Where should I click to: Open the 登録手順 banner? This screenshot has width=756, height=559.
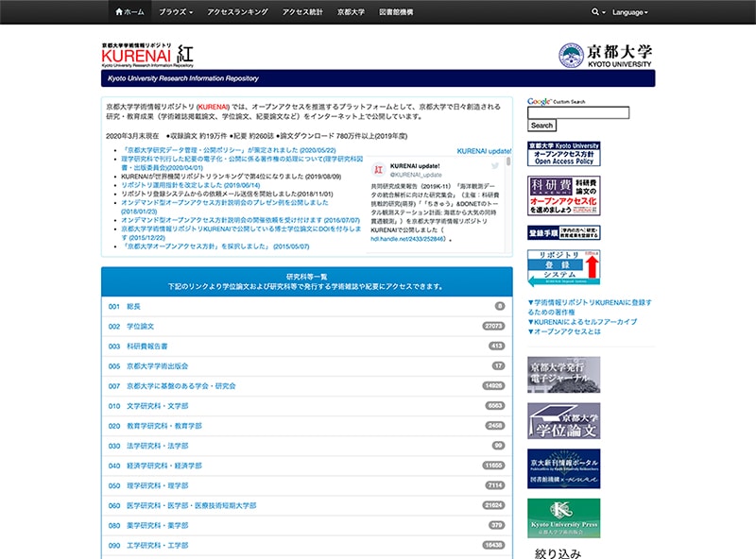[x=563, y=232]
